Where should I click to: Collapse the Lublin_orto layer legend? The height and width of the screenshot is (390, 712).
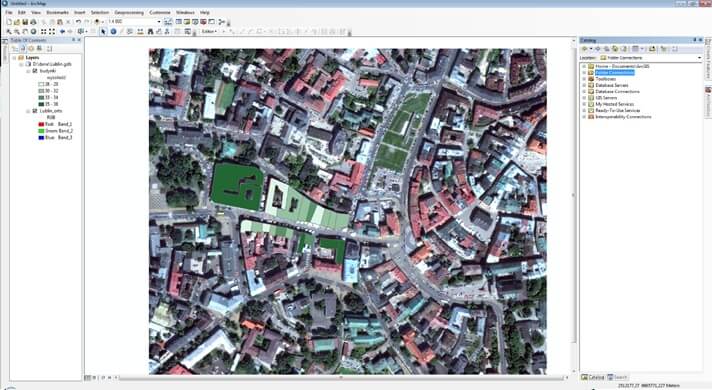(28, 111)
